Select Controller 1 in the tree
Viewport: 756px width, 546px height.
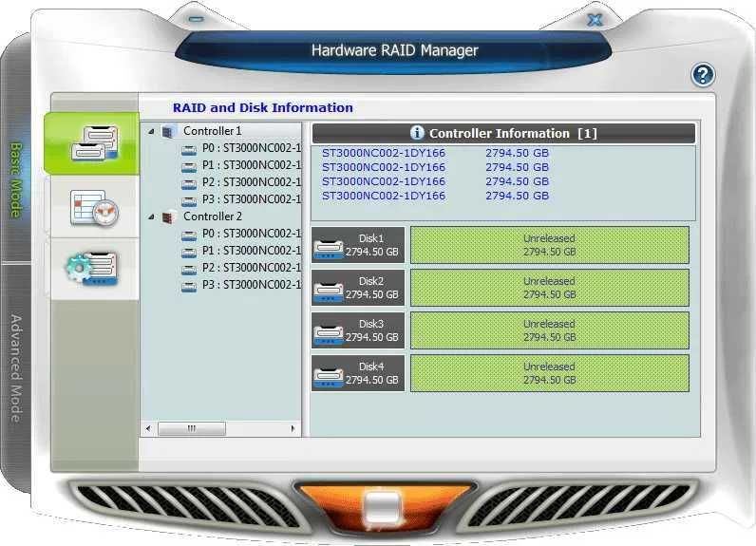point(212,131)
